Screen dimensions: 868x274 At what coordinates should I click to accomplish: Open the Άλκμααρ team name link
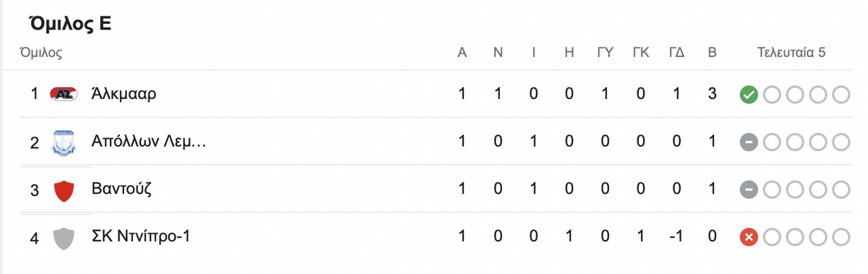124,94
